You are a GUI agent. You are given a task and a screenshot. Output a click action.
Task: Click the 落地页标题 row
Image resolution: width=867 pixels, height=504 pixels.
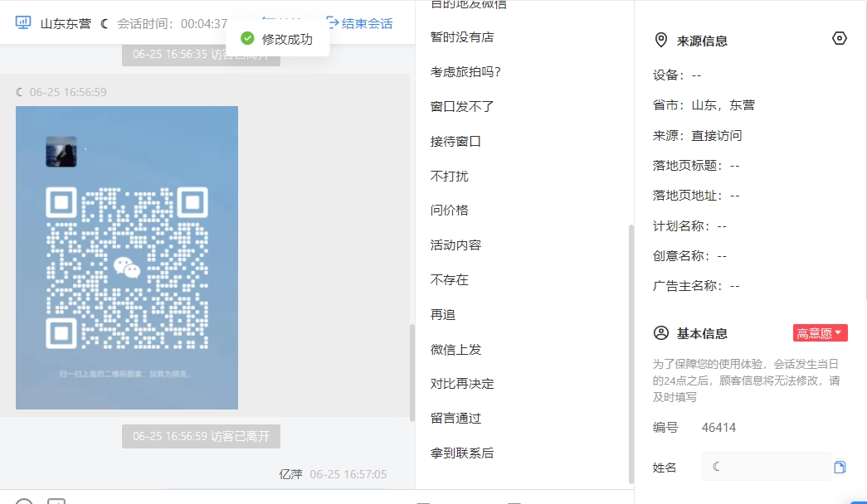coord(696,165)
